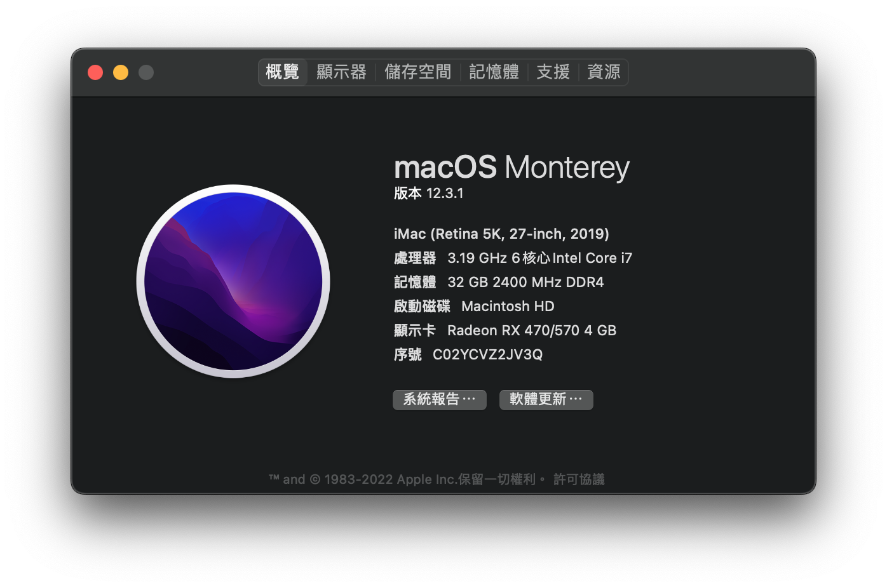Launch 軟體更新 software update
Image resolution: width=887 pixels, height=588 pixels.
(546, 399)
